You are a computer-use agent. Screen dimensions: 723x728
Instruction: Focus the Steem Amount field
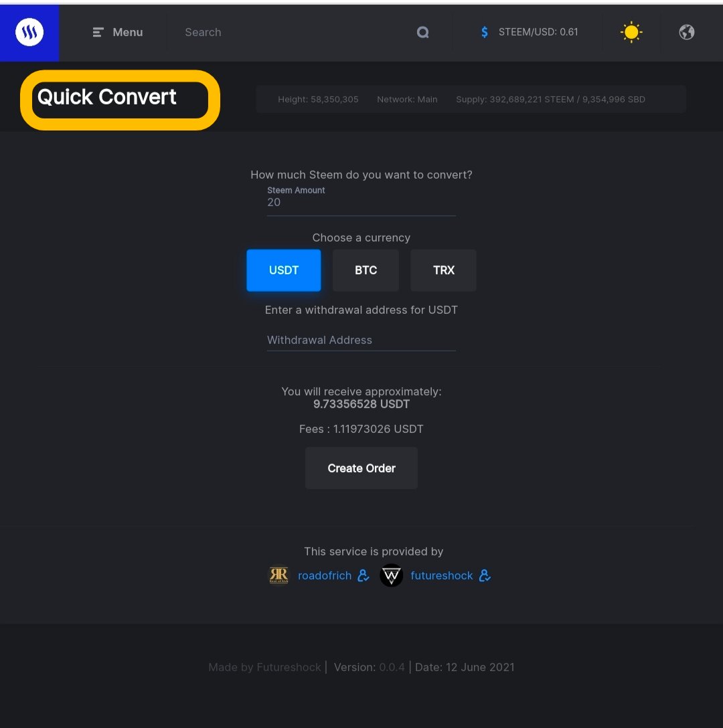pos(361,203)
